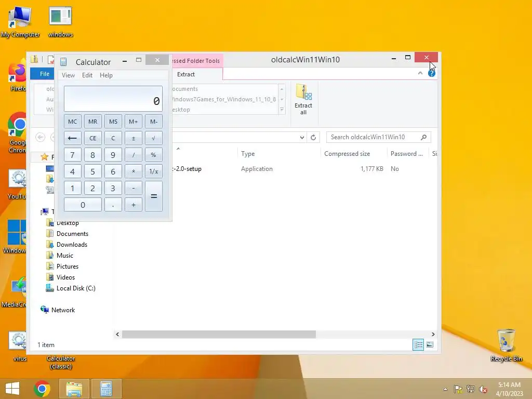Open taskbar clock showing 5:14 AM

[509, 389]
